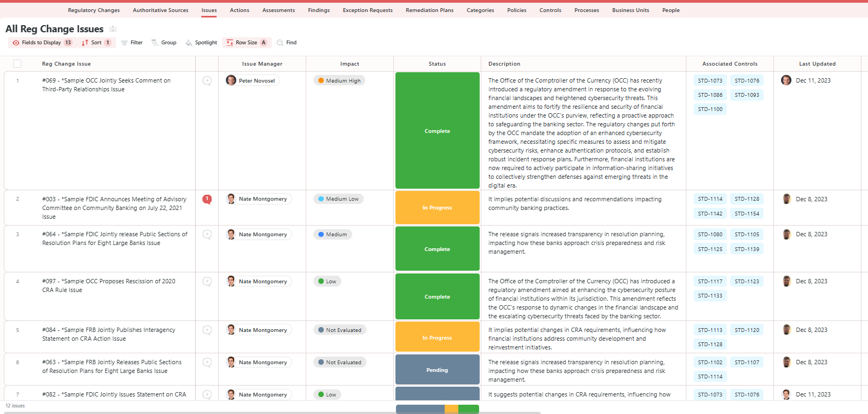Open control tag STD-1133
868x414 pixels.
[710, 295]
